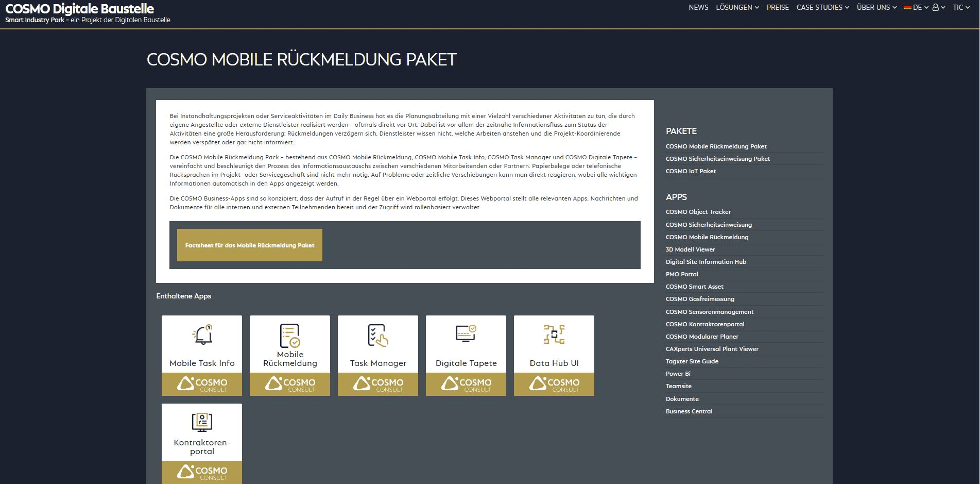Click COSMO Consult logo under Digitale Tapete
This screenshot has width=980, height=484.
[x=466, y=384]
